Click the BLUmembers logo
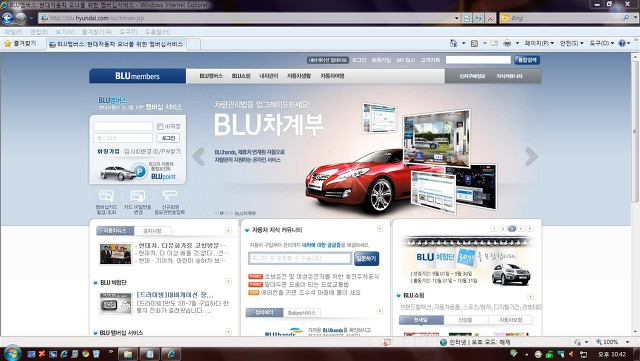The height and width of the screenshot is (361, 640). coord(138,76)
